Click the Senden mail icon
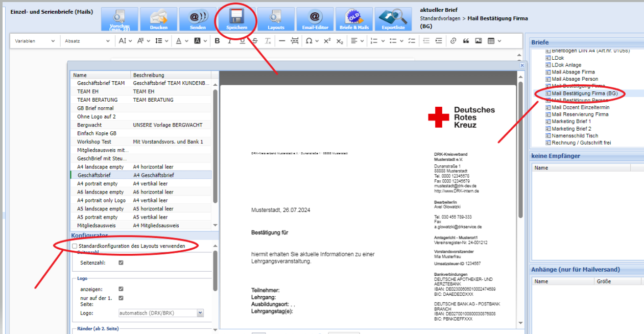The image size is (644, 334). coord(198,19)
